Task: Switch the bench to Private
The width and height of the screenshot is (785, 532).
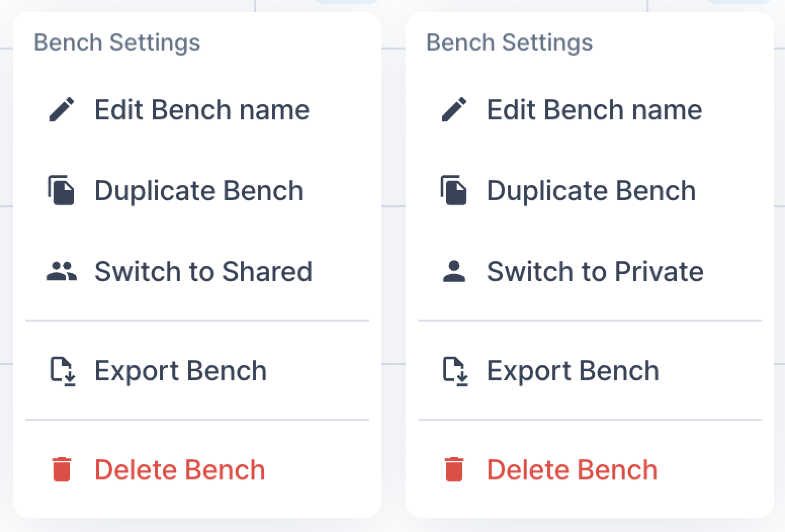Action: [x=595, y=272]
